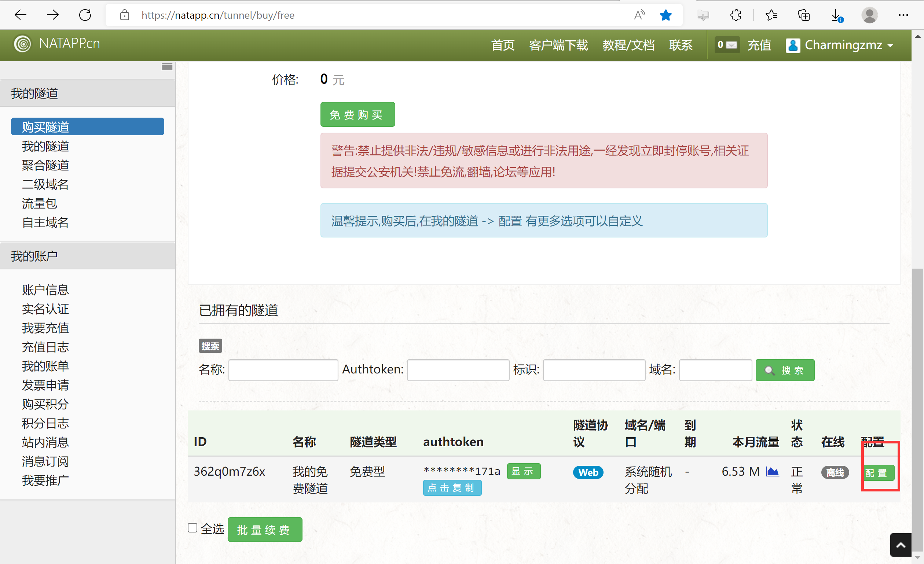Open 我的隧道 sidebar link
Image resolution: width=924 pixels, height=564 pixels.
click(x=45, y=146)
